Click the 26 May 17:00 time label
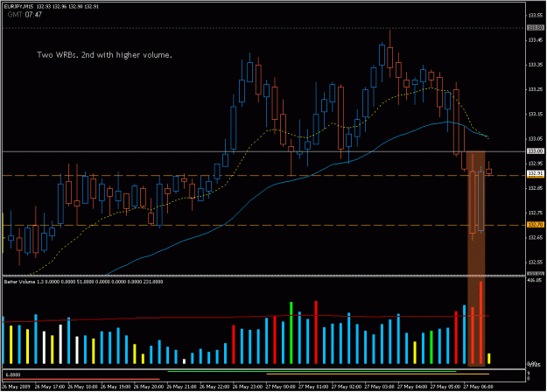Screen dimensions: 547x392 click(50, 387)
